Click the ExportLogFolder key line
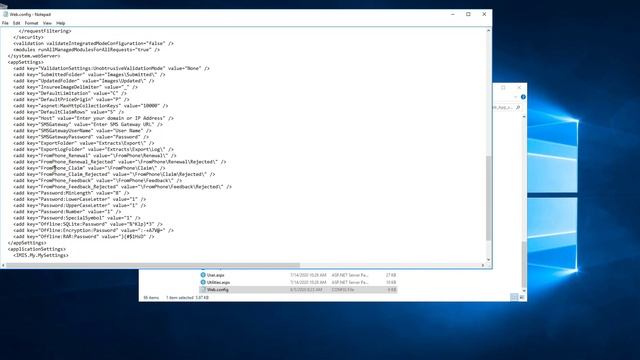 93,149
